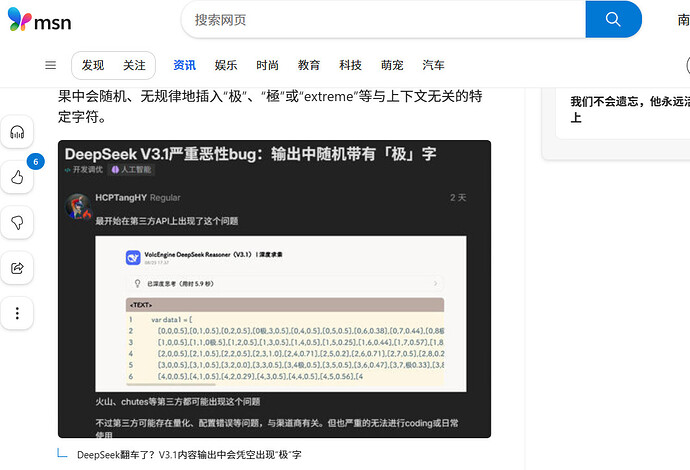Open the 教育 category

point(308,66)
